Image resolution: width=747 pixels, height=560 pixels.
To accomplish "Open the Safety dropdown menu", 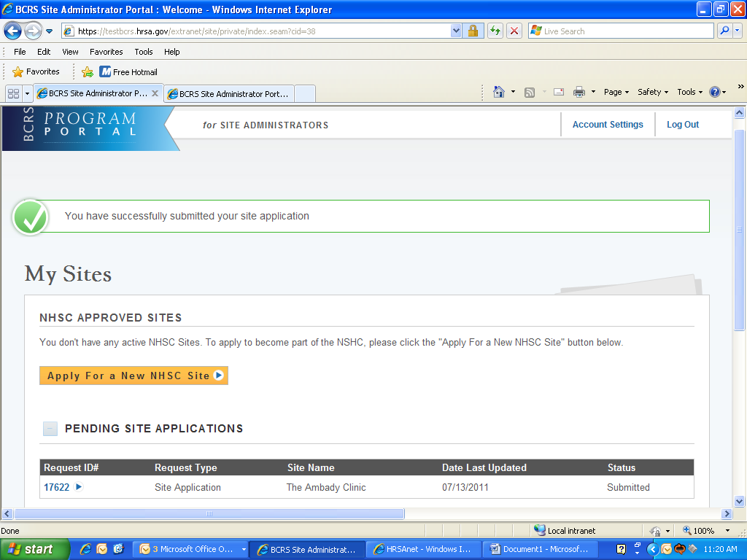I will [x=652, y=92].
